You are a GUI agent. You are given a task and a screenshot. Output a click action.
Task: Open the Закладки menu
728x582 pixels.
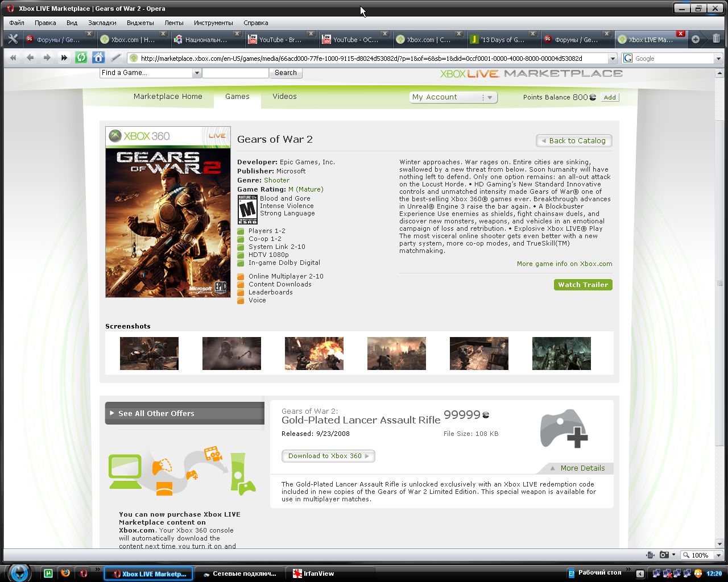point(102,23)
